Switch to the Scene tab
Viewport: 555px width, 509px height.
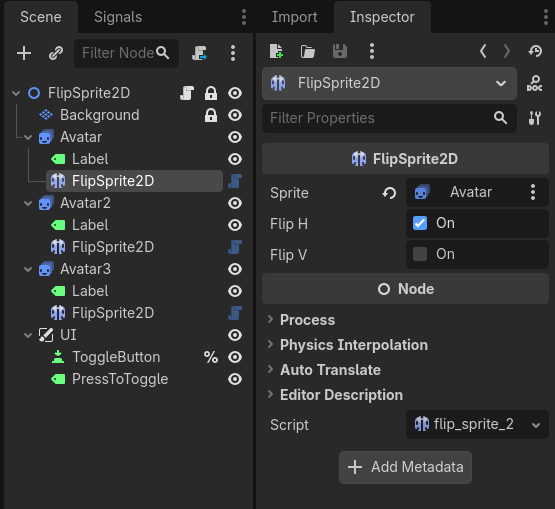[x=41, y=17]
